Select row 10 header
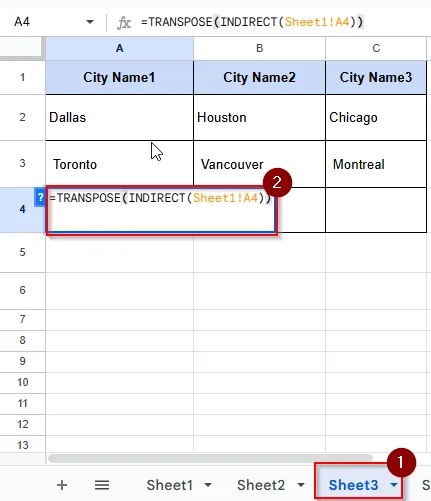This screenshot has height=501, width=431. click(x=22, y=382)
